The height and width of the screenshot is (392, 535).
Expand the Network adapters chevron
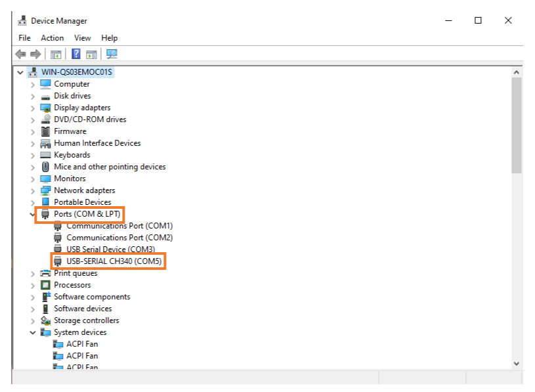coord(33,191)
